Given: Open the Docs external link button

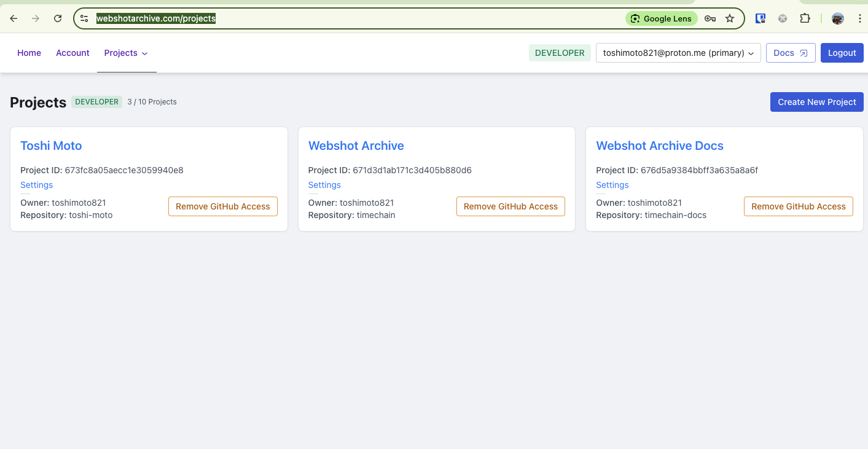Looking at the screenshot, I should pos(791,53).
